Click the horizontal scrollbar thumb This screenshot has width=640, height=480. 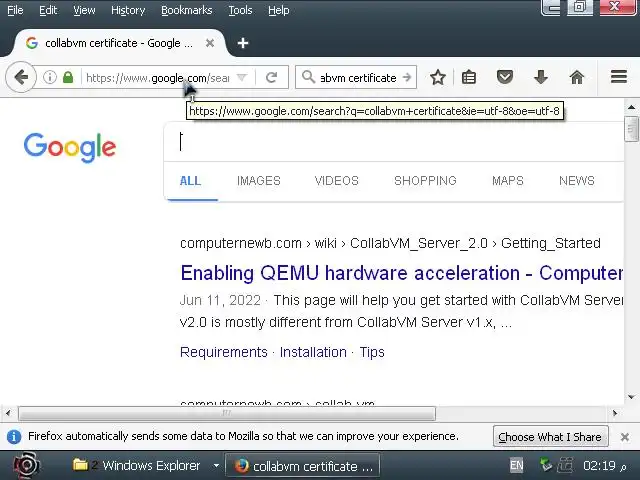pyautogui.click(x=227, y=413)
